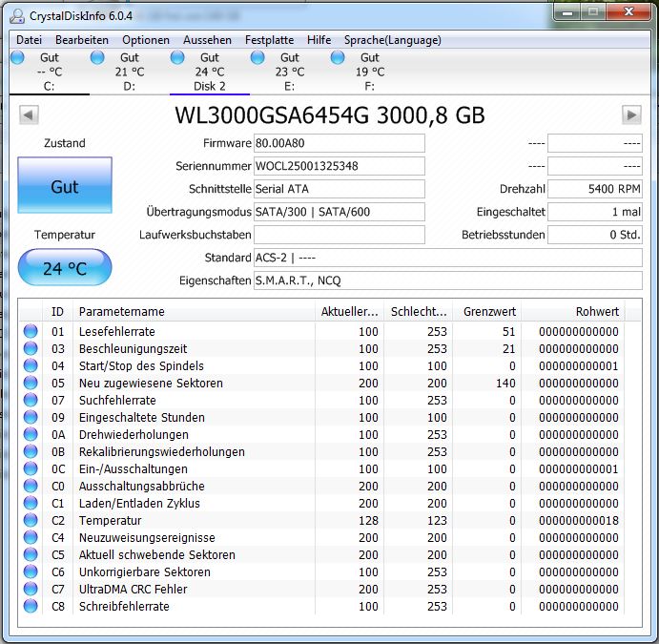The image size is (659, 644).
Task: Select the E: drive tab
Action: [x=290, y=72]
